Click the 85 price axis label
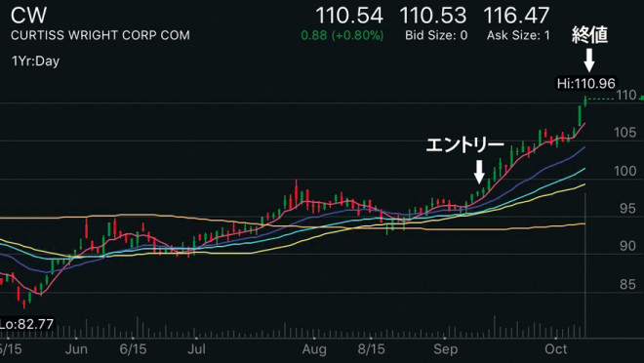Viewport: 644px width, 363px height. [x=627, y=284]
